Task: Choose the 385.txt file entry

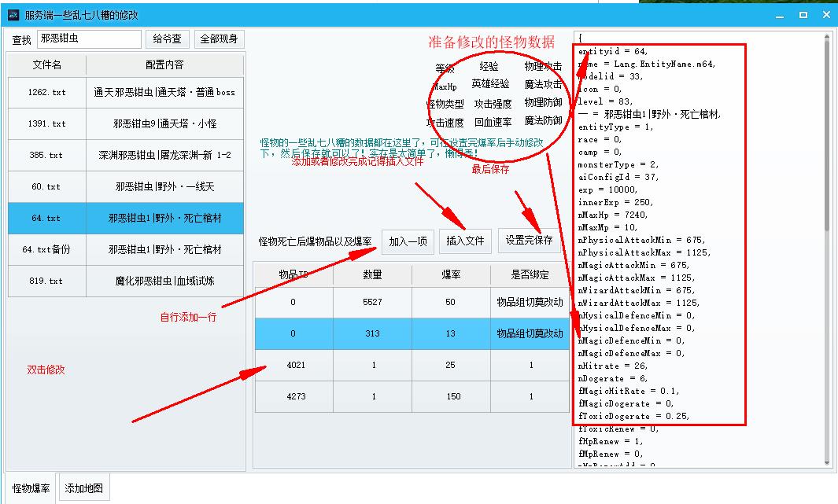Action: click(47, 156)
